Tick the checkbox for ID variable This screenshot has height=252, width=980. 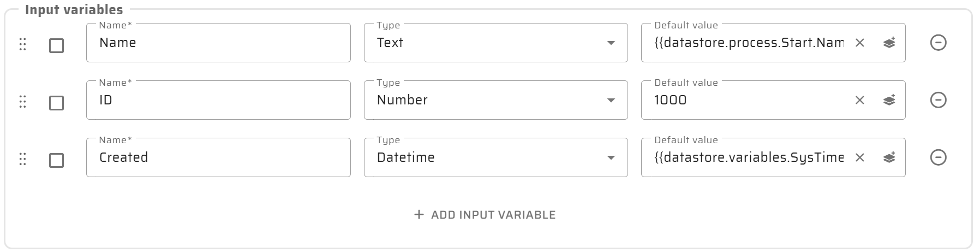(56, 103)
